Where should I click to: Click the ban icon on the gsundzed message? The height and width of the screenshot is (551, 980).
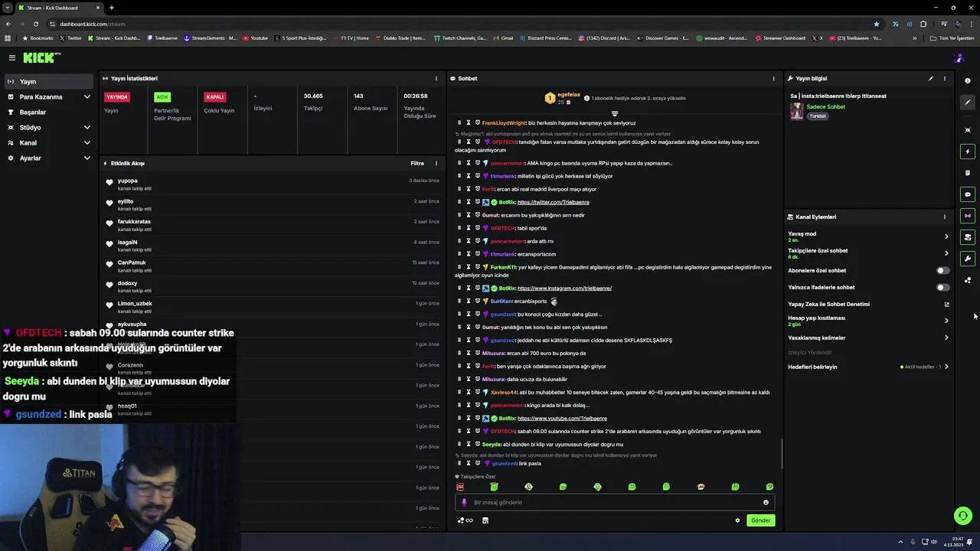pyautogui.click(x=477, y=463)
